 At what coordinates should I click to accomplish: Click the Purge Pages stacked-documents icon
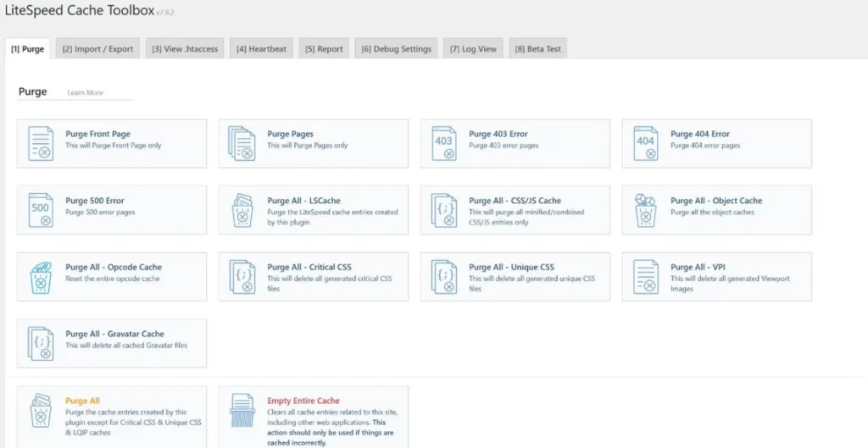point(242,144)
